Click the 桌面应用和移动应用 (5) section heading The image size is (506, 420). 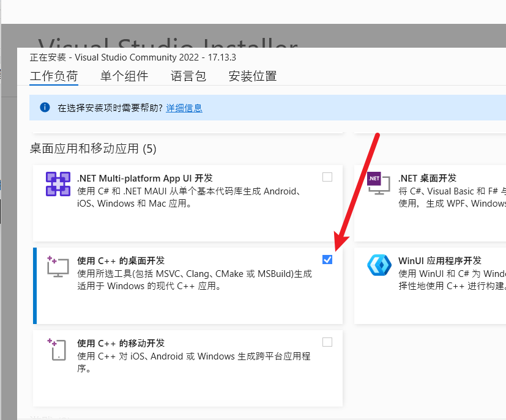point(93,149)
